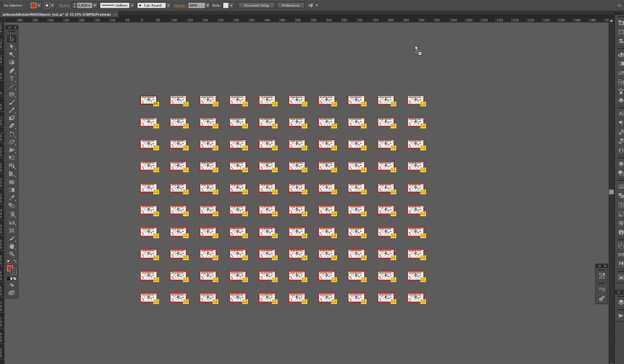Switch drawing mode button in Tools panel
The width and height of the screenshot is (624, 364).
tap(12, 285)
